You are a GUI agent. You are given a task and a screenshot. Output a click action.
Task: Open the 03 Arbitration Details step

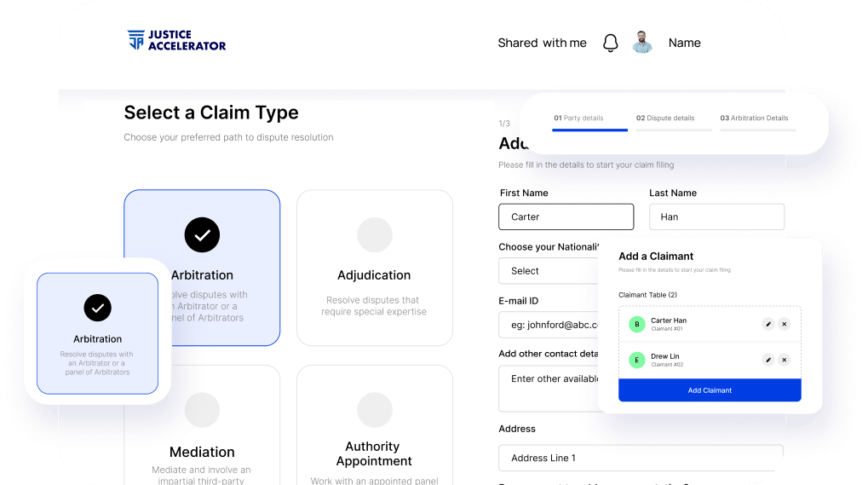coord(754,118)
